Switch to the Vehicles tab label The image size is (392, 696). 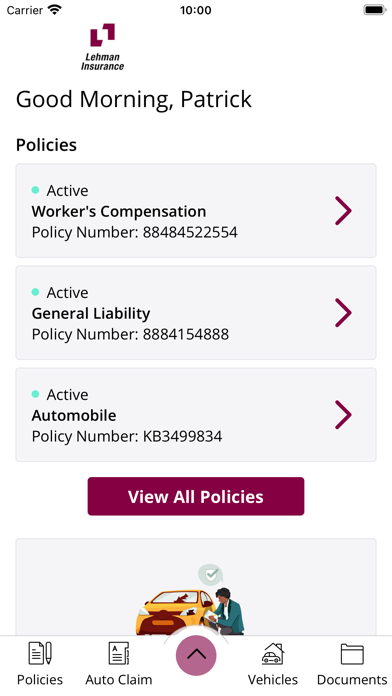tap(273, 680)
